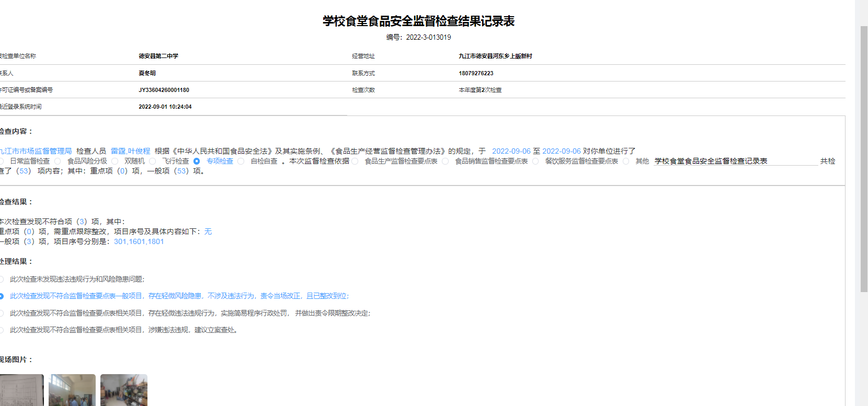
Task: Choose result with 简易程序行政处罚 penalty
Action: coord(2,314)
